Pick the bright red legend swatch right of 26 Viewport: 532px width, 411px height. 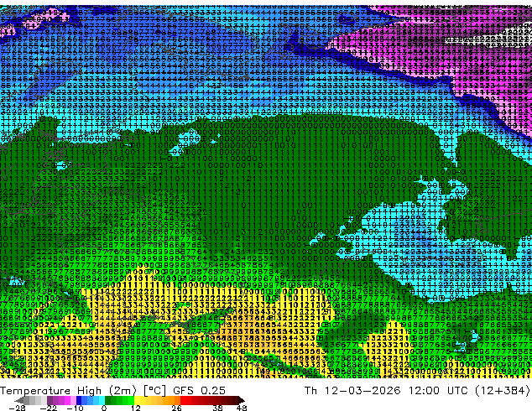click(183, 400)
